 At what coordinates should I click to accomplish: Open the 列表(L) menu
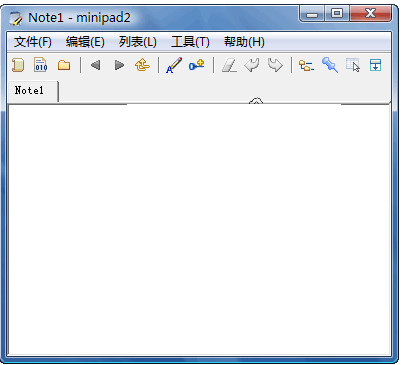click(138, 42)
